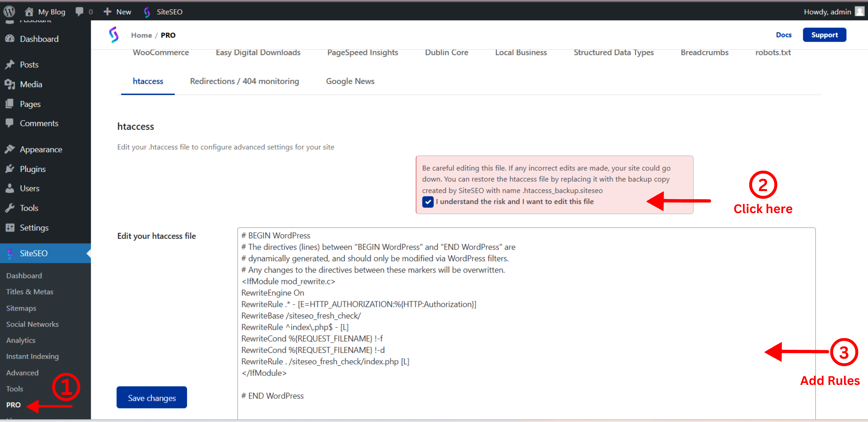Open Instant Indexing submenu item
The width and height of the screenshot is (868, 422).
click(x=32, y=356)
